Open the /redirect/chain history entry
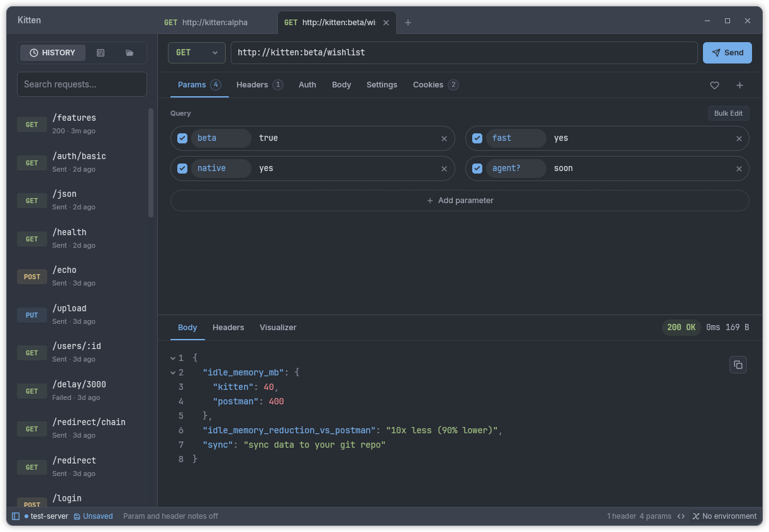This screenshot has height=532, width=769. tap(82, 429)
